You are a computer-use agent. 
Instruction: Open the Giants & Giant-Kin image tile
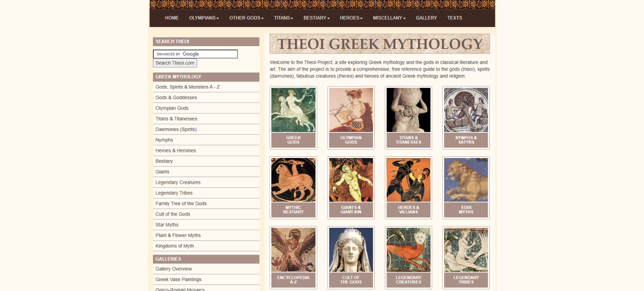tap(351, 188)
